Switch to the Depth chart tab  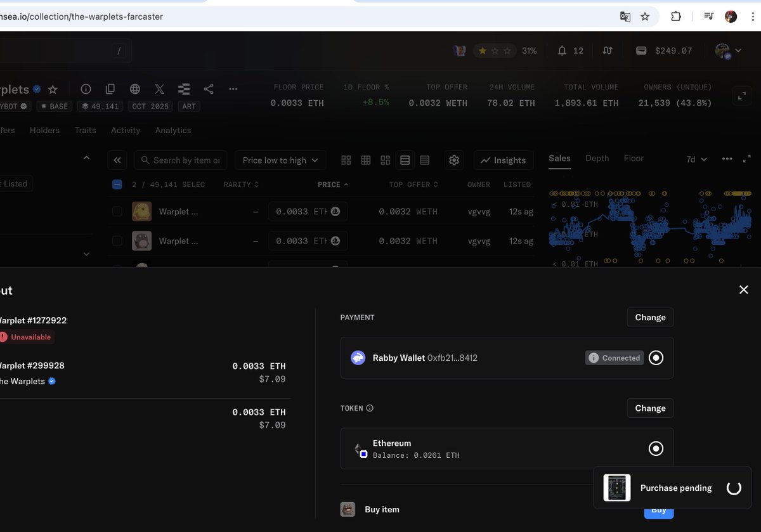point(597,159)
